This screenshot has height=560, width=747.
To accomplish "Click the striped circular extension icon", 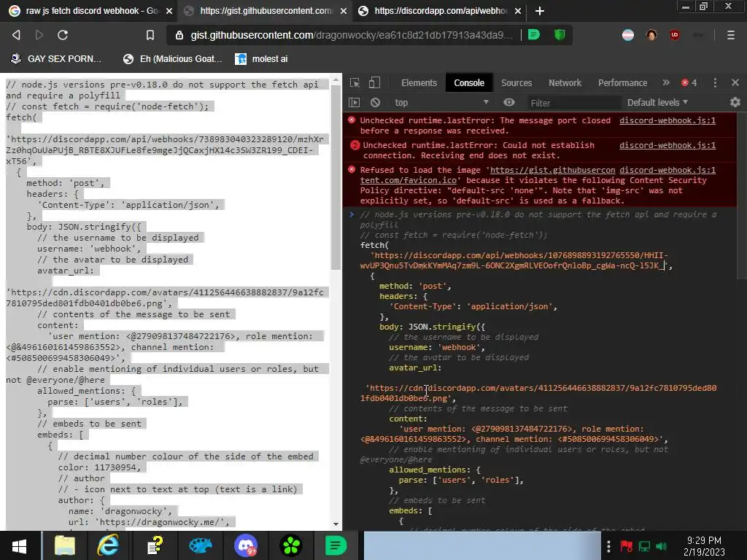I will click(x=628, y=35).
